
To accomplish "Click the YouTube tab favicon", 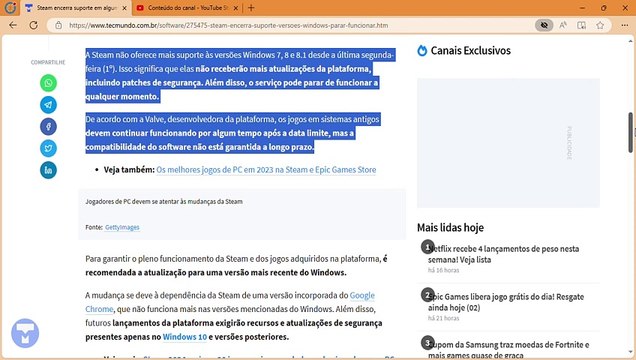I will point(140,8).
